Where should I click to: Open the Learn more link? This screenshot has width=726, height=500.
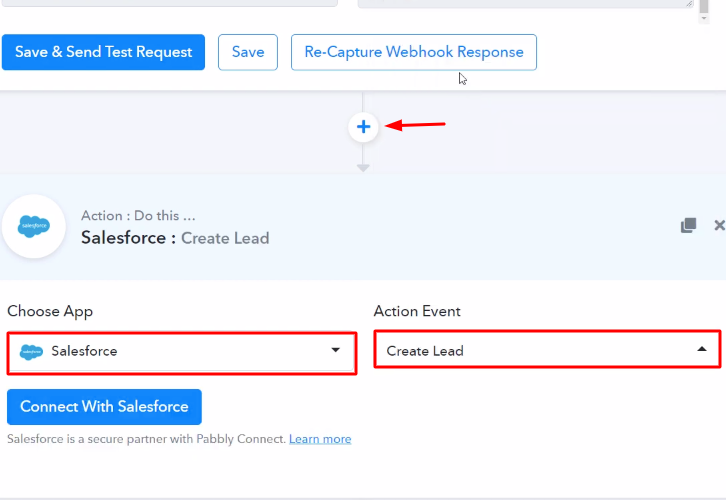click(x=320, y=439)
